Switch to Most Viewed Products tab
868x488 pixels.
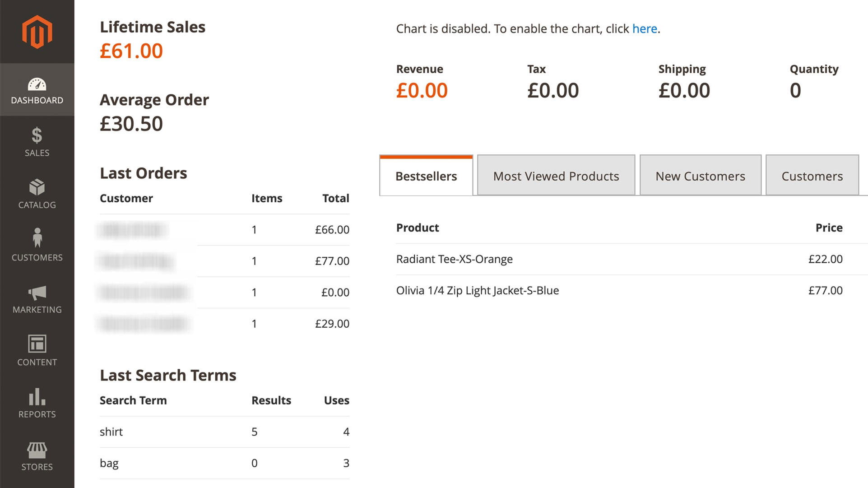(x=556, y=176)
